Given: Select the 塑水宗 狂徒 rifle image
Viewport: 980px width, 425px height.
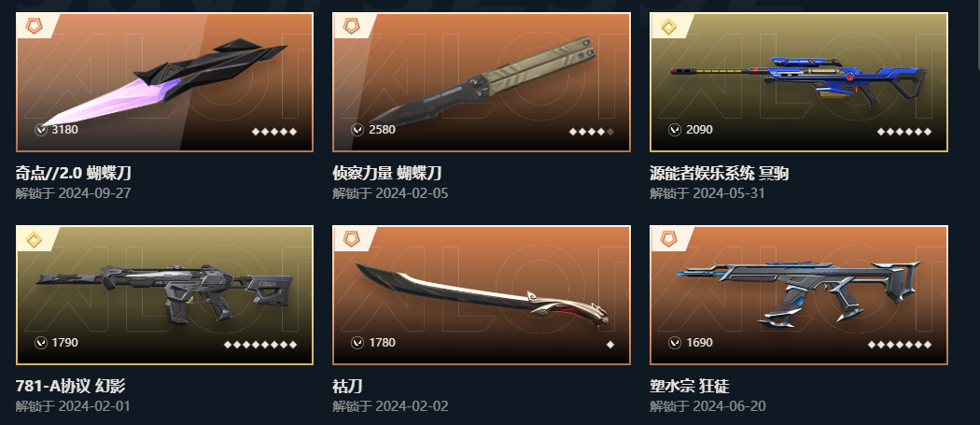Looking at the screenshot, I should (798, 291).
